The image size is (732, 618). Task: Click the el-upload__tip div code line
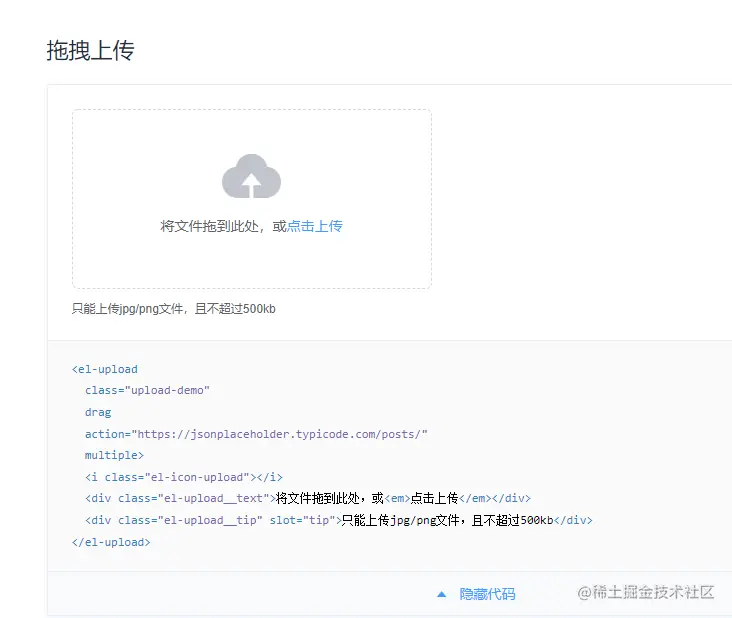(338, 520)
